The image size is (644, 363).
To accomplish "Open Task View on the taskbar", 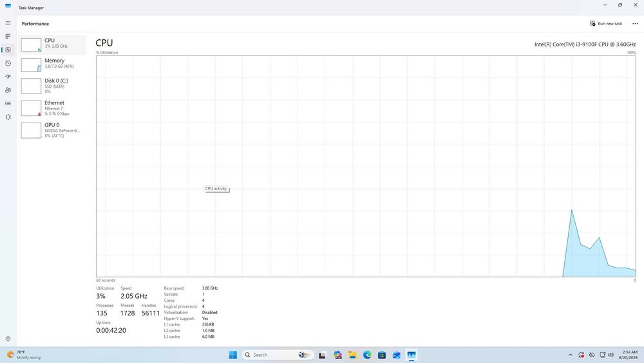I will 322,355.
